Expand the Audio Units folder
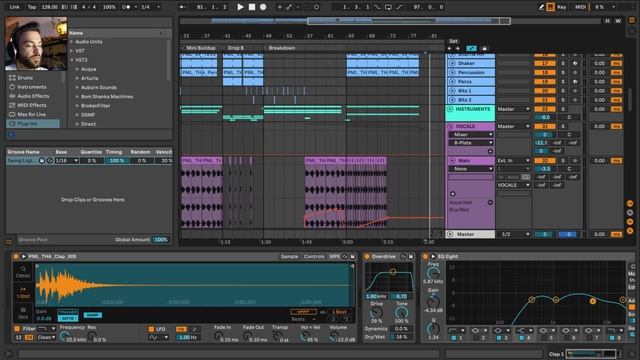The height and width of the screenshot is (360, 640). (x=72, y=42)
